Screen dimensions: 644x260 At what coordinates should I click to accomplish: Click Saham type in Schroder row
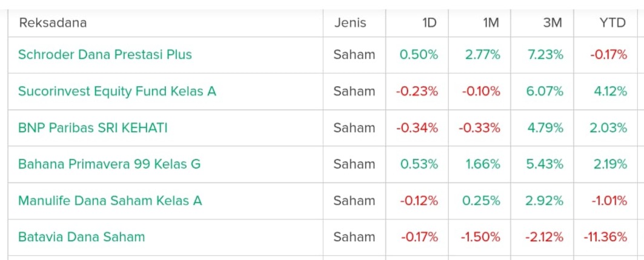[x=354, y=55]
